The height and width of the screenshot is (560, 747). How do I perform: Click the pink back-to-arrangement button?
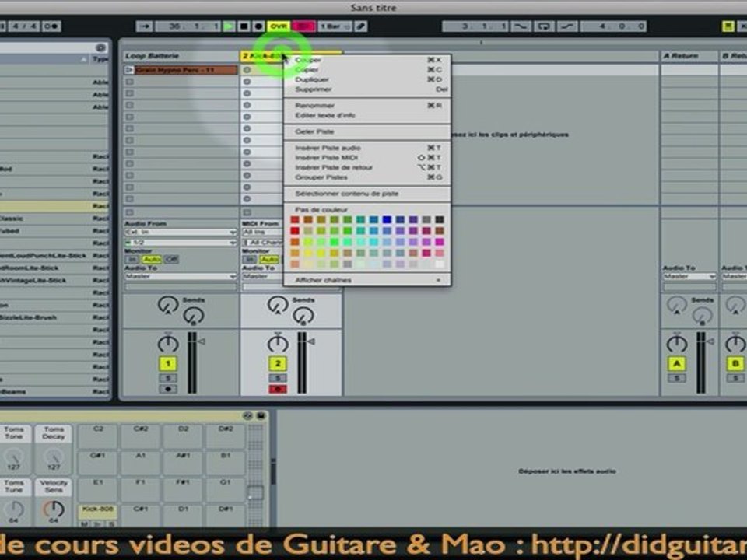pos(303,26)
